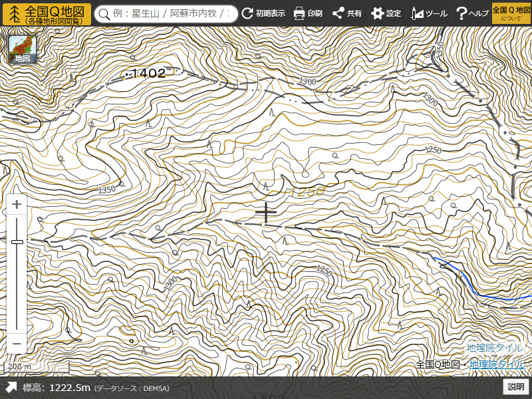Click the zoom slider handle

[x=17, y=242]
